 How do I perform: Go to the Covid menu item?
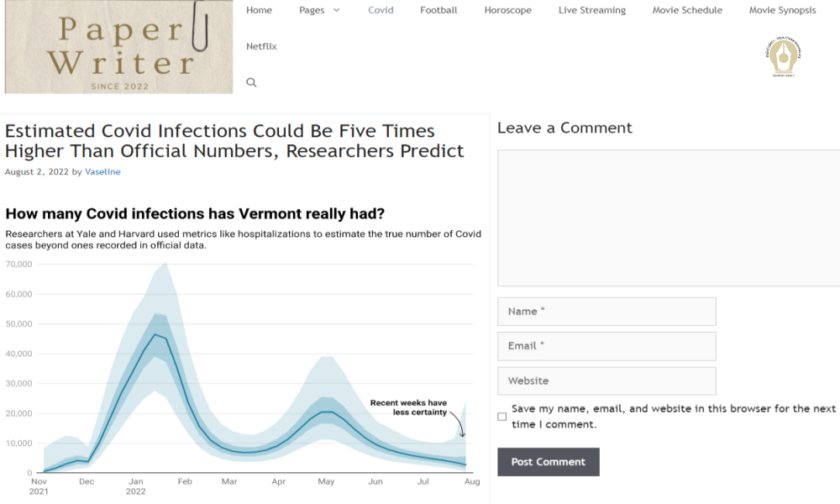[381, 10]
